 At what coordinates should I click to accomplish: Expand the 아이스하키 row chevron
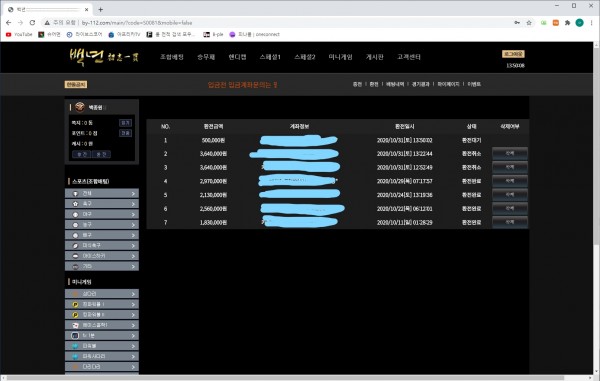click(133, 256)
